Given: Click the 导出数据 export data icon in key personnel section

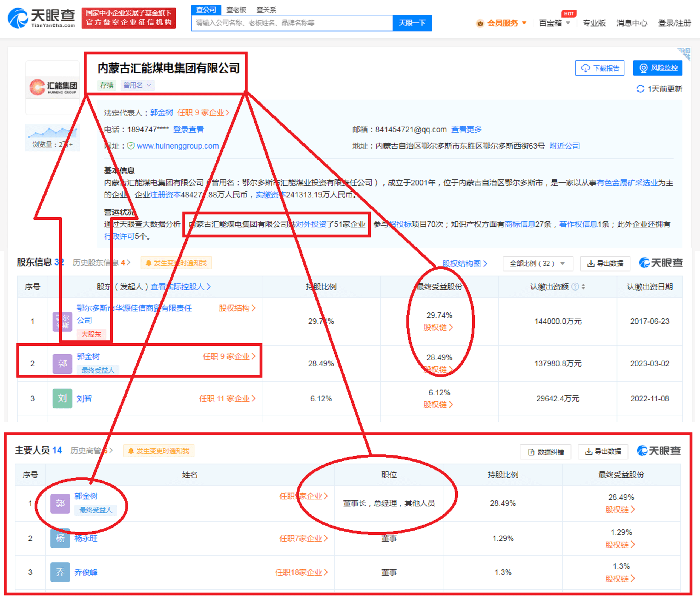Looking at the screenshot, I should pyautogui.click(x=607, y=449).
